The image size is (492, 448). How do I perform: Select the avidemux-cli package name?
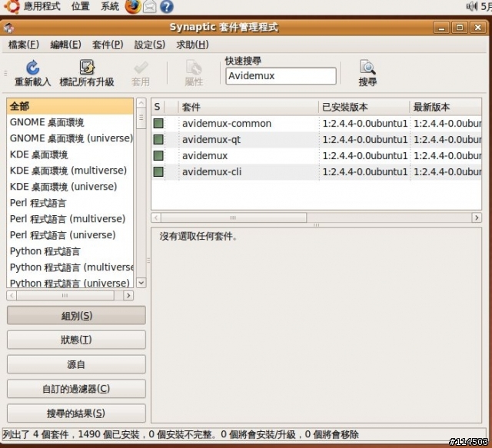[212, 172]
